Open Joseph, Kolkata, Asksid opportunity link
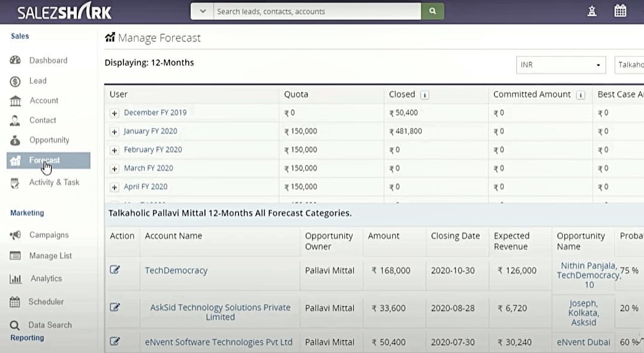Screen dimensions: 644x353 click(583, 313)
